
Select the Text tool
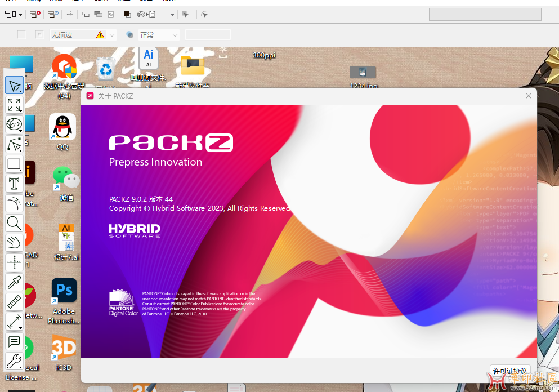14,184
